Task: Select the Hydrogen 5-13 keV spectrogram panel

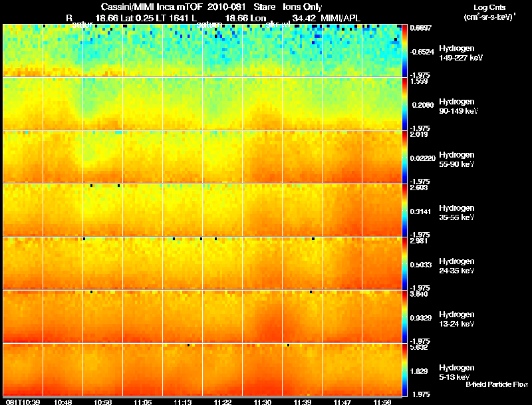Action: coord(202,370)
